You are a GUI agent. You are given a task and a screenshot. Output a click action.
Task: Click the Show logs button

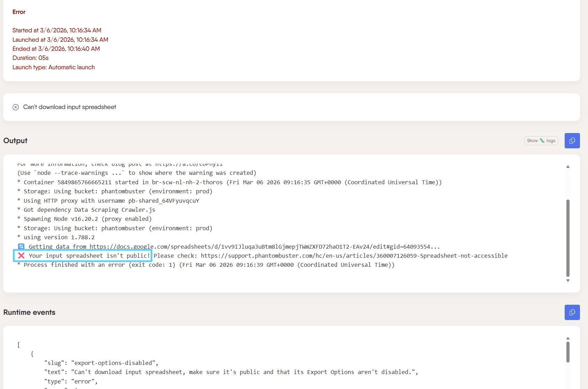click(541, 141)
